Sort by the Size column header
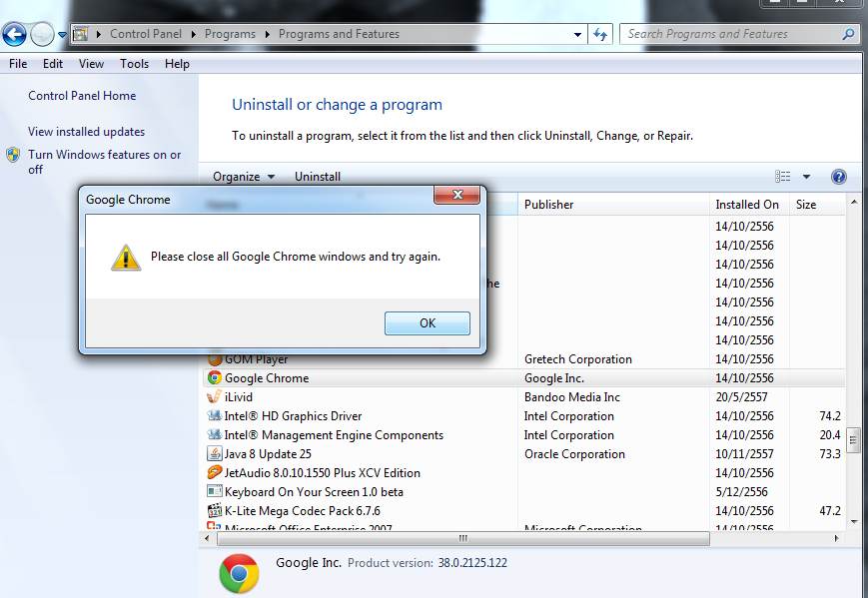The width and height of the screenshot is (868, 598). coord(818,204)
